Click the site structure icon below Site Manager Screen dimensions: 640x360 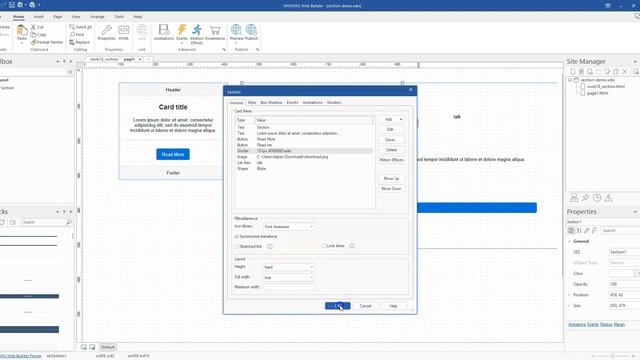click(574, 198)
